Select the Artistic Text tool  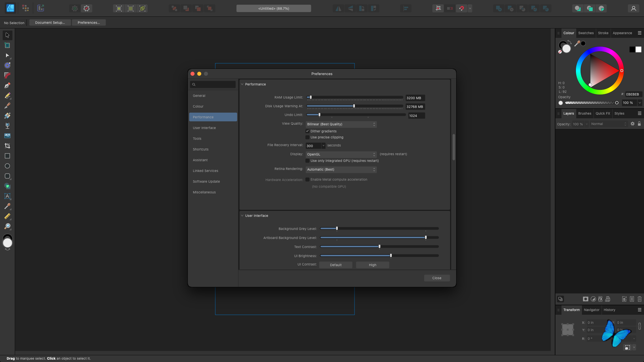7,196
